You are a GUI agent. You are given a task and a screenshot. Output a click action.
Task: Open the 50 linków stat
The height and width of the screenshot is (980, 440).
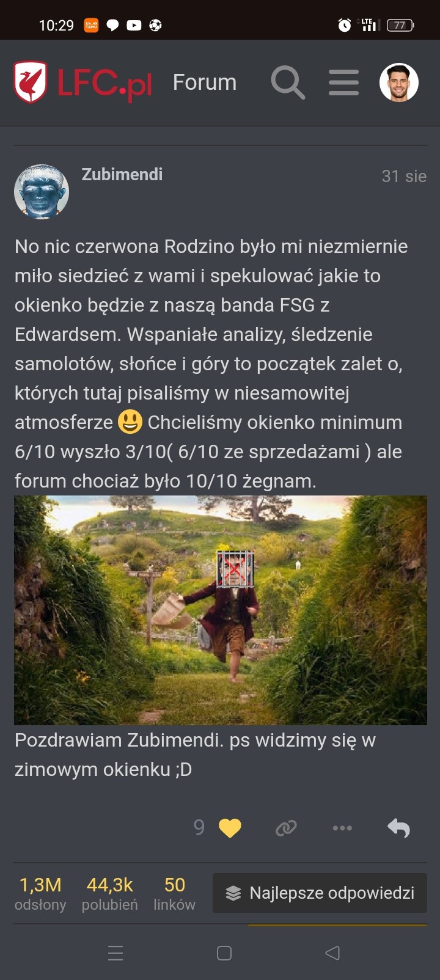174,893
